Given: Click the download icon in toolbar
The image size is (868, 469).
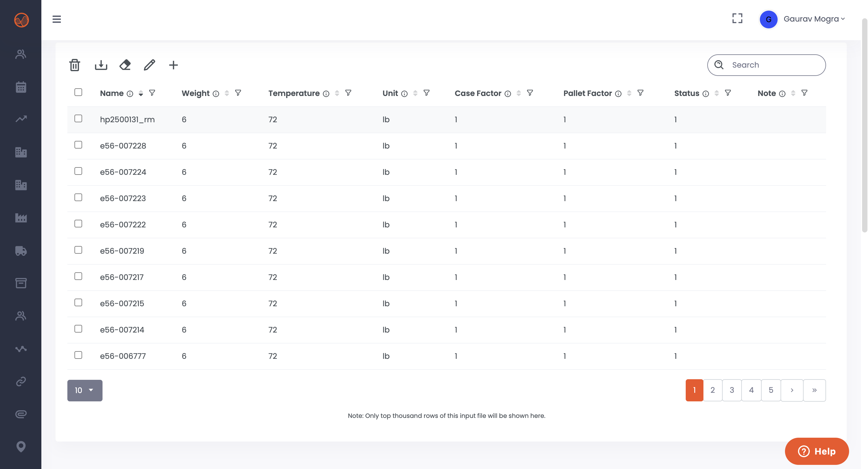Looking at the screenshot, I should 101,65.
